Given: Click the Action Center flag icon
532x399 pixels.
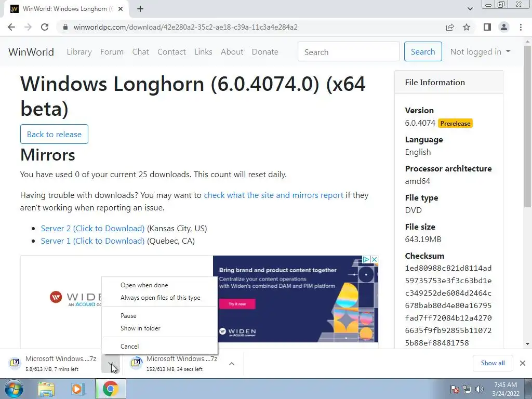Looking at the screenshot, I should (454, 389).
